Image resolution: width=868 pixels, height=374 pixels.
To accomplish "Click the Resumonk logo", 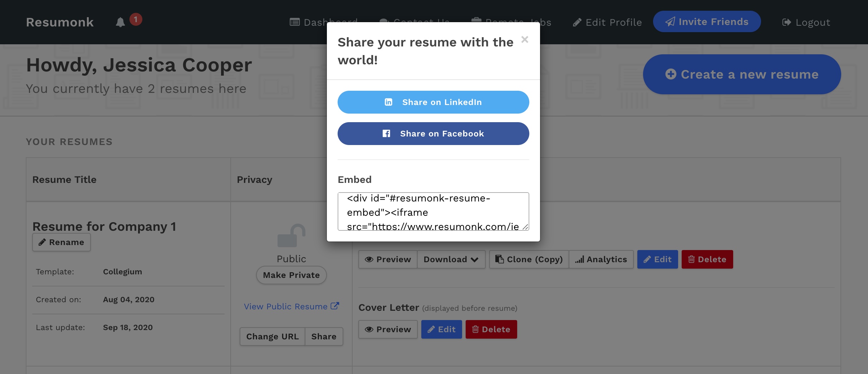I will [x=60, y=22].
